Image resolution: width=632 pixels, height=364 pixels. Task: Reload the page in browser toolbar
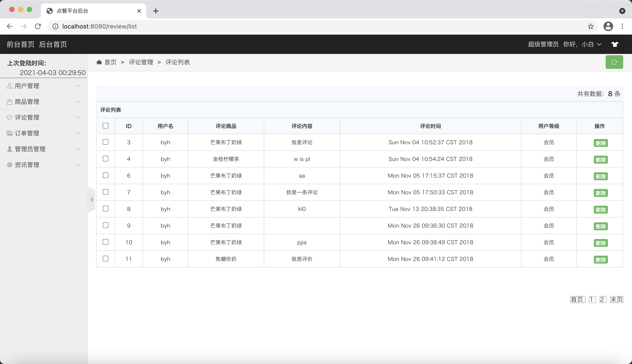pos(38,26)
